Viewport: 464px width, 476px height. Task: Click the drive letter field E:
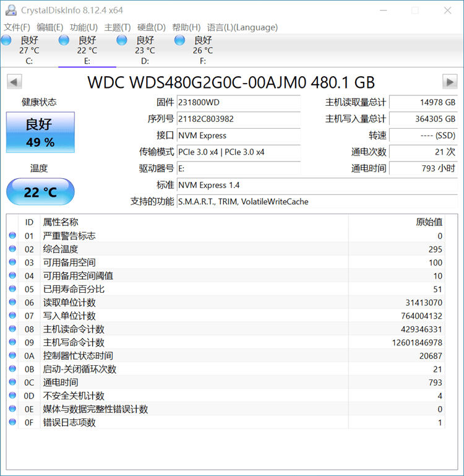pyautogui.click(x=239, y=168)
